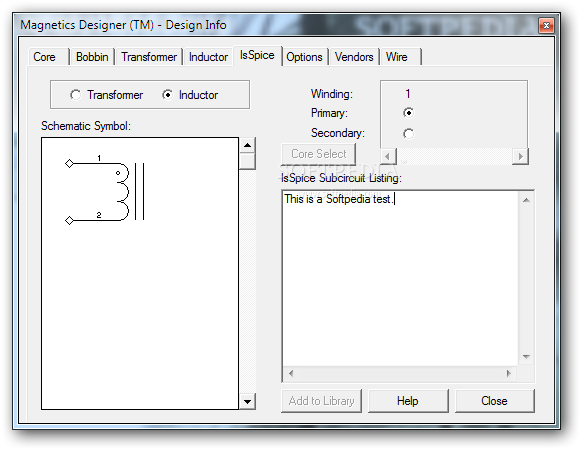This screenshot has height=450, width=581.
Task: Click subcircuit listing right scroll arrow
Action: click(509, 373)
